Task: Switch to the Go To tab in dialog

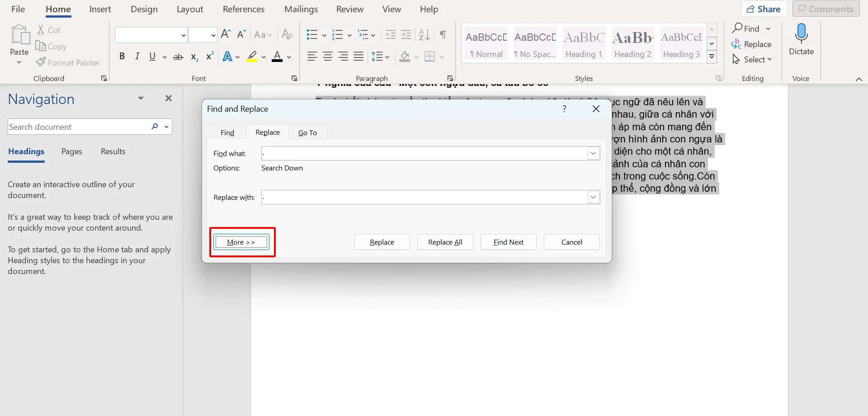Action: [x=307, y=132]
